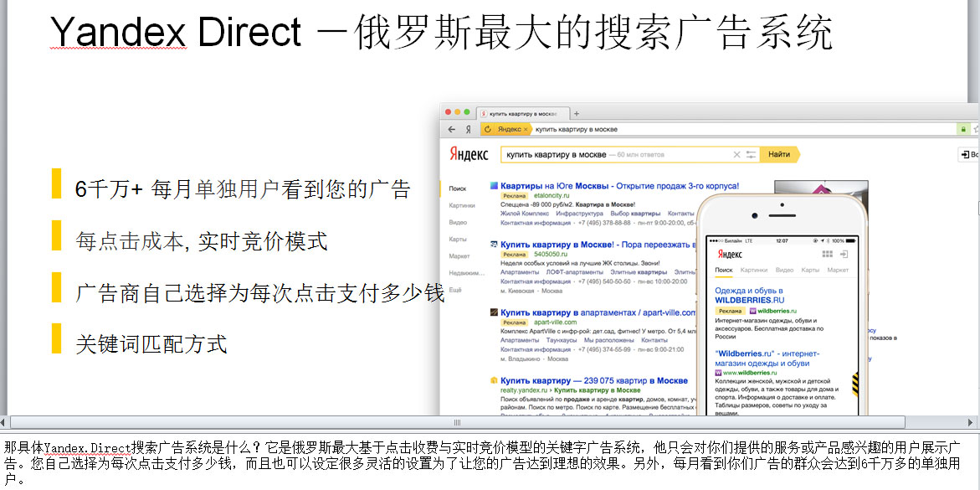
Task: Open result Квартиры на Юге Москвы
Action: pos(620,186)
